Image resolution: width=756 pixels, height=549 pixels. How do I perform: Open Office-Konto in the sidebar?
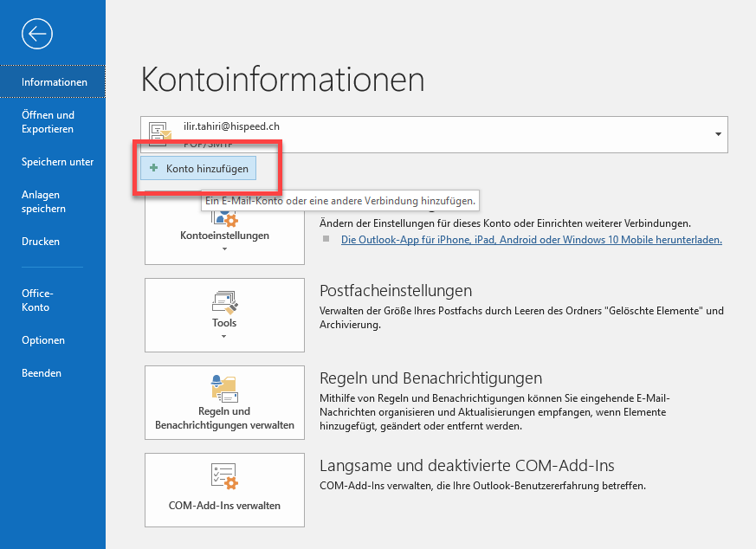(x=37, y=300)
